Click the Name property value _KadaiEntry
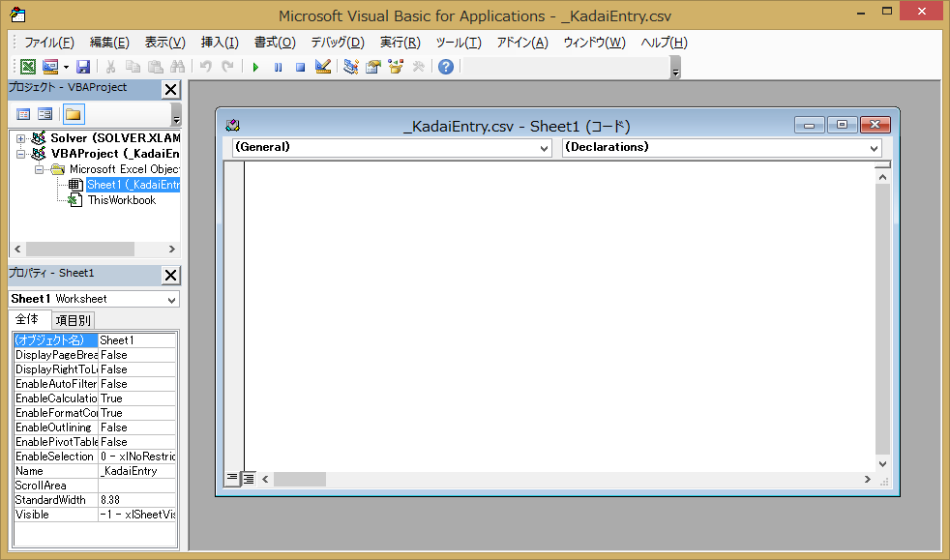The height and width of the screenshot is (560, 950). point(137,471)
